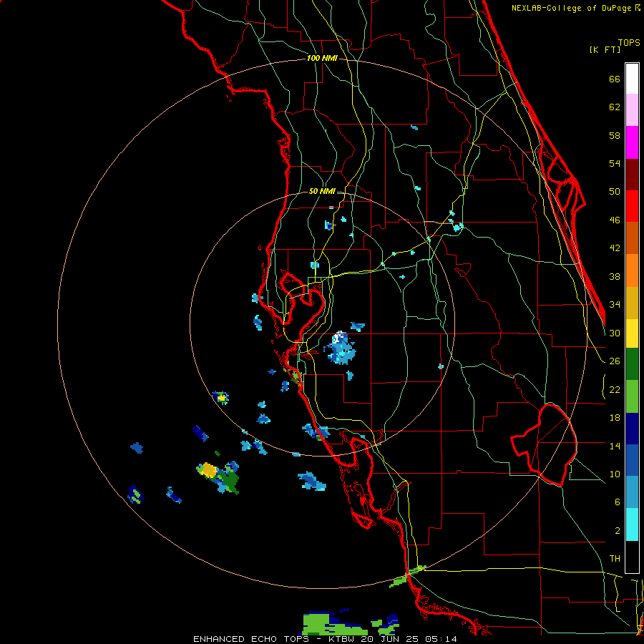Click the 'ENHANCED ECHO TOPS' caption text
This screenshot has height=644, width=644.
(251, 639)
